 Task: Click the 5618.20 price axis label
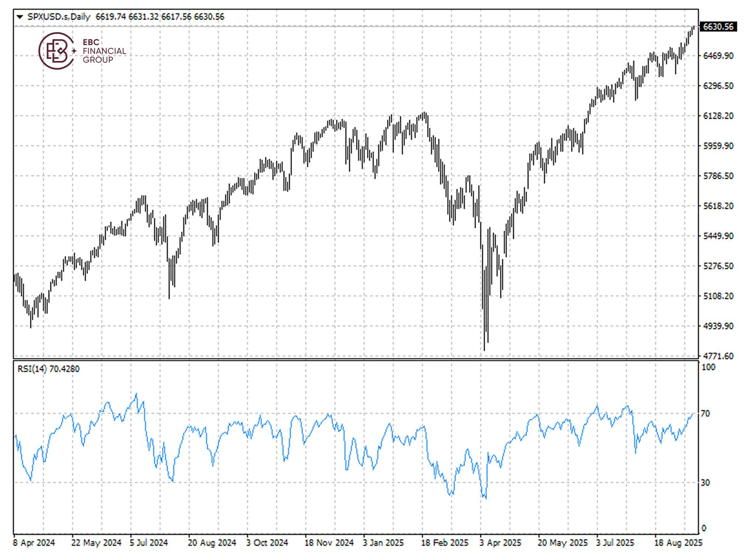coord(718,206)
